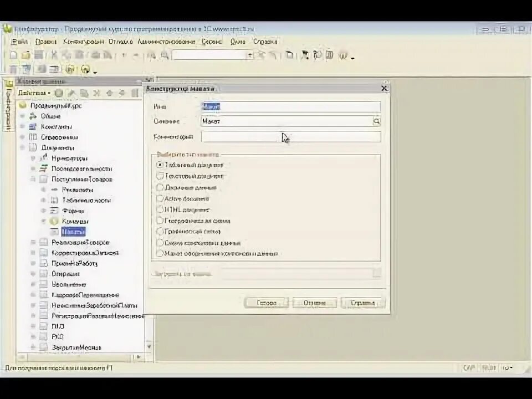Viewport: 532px width, 399px height.
Task: Open the Администрирование menu
Action: pos(166,42)
